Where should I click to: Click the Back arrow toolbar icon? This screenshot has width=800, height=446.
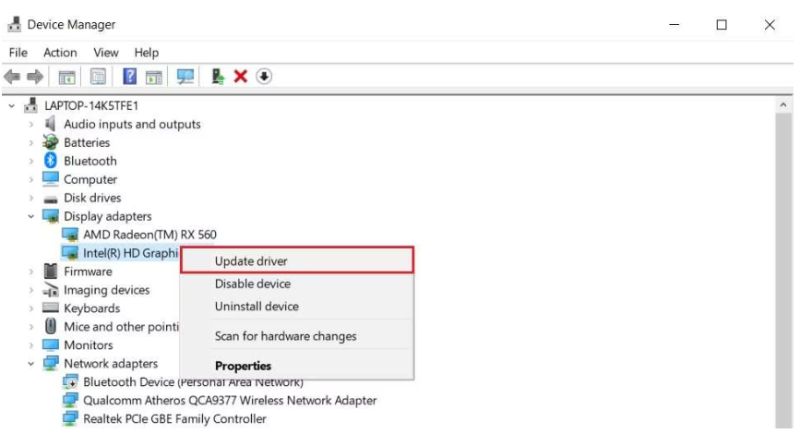click(12, 77)
